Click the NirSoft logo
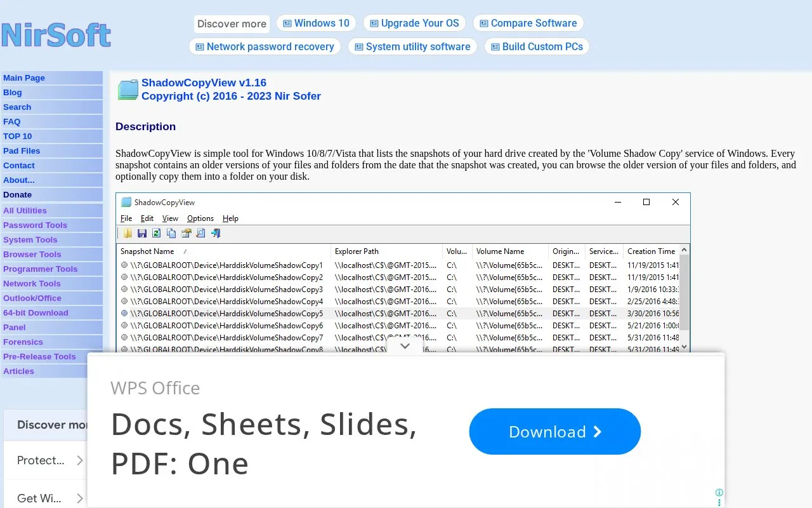The image size is (812, 508). pos(56,35)
